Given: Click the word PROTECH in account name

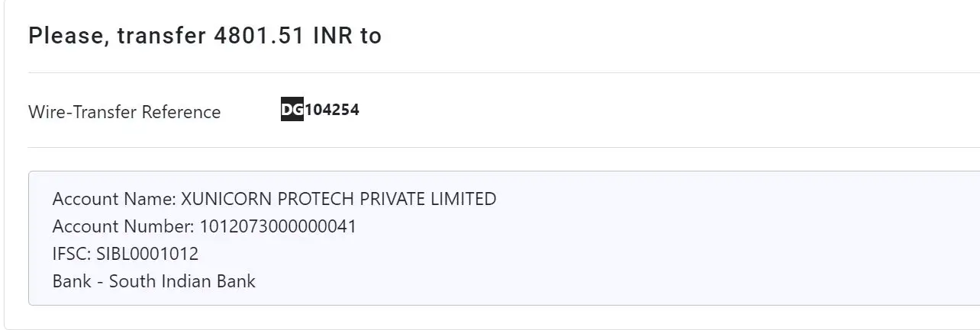Looking at the screenshot, I should click(315, 199).
